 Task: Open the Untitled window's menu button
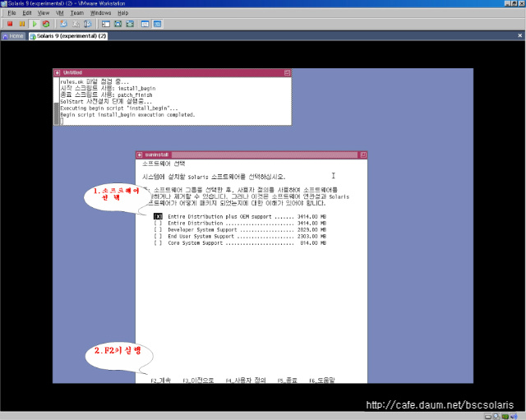pyautogui.click(x=58, y=73)
